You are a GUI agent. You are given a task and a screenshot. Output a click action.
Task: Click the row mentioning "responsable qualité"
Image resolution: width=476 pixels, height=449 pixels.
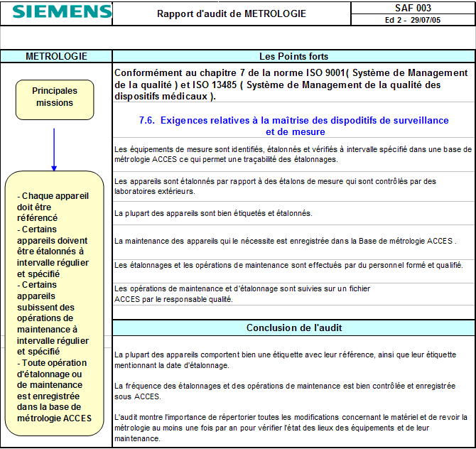(242, 294)
